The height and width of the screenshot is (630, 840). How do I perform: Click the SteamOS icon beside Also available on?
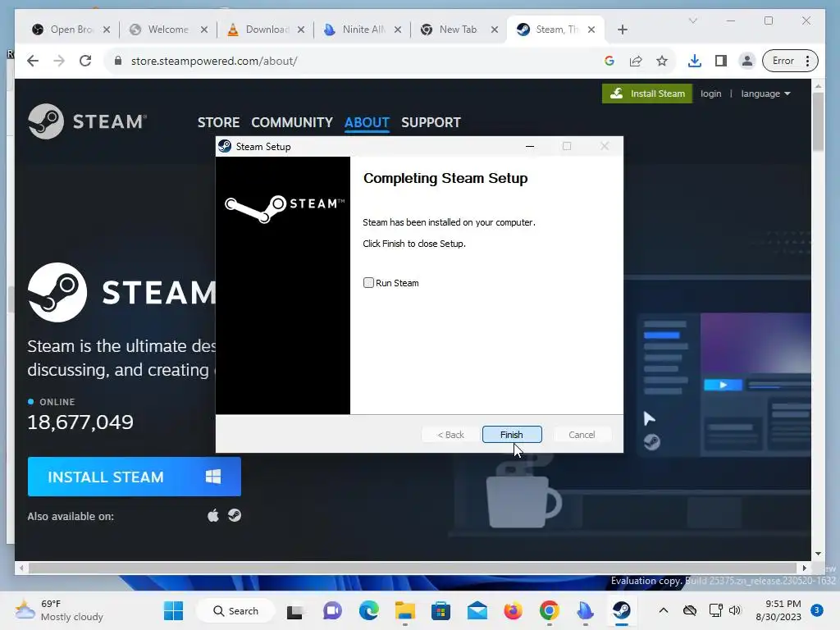235,515
